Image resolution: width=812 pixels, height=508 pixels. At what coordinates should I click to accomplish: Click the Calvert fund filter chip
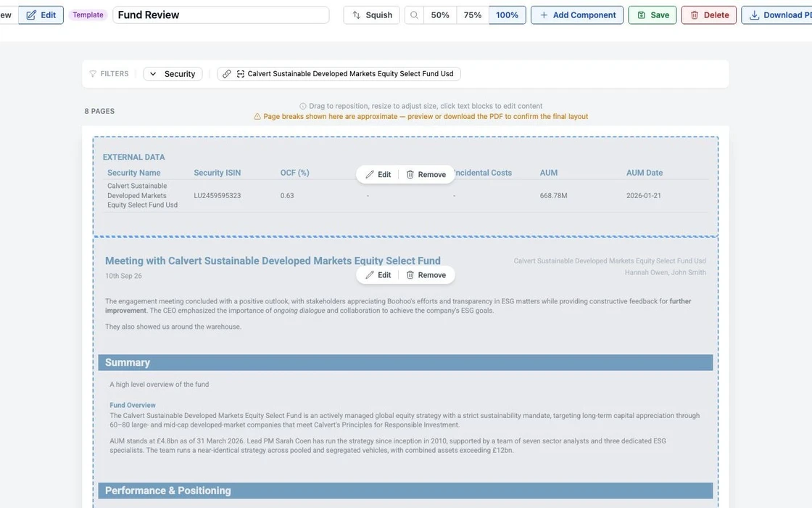(339, 73)
